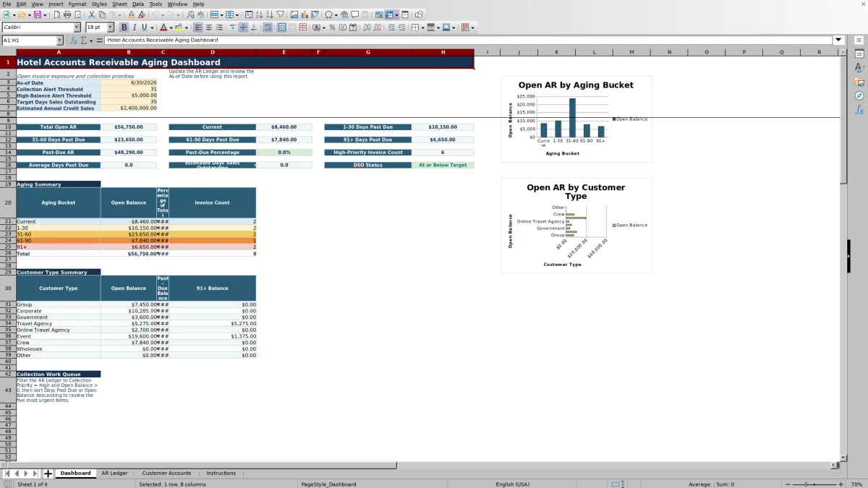Apply yellow highlighting color swatch
This screenshot has width=868, height=488.
tap(178, 27)
